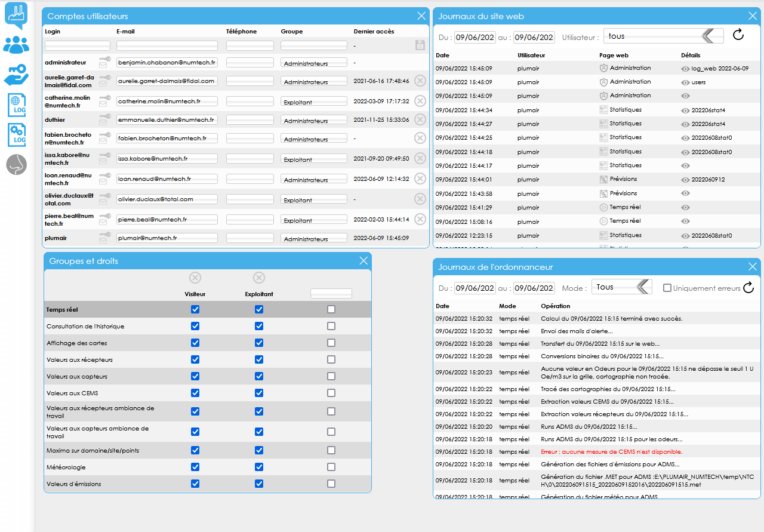Image resolution: width=764 pixels, height=532 pixels.
Task: Open the scheduler log icon with gears
Action: (16, 135)
